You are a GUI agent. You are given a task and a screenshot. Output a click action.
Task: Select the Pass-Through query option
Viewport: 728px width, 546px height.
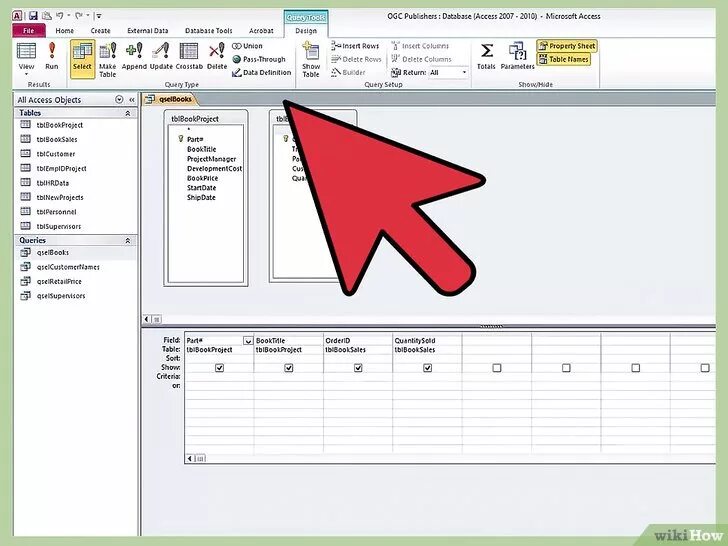(260, 59)
